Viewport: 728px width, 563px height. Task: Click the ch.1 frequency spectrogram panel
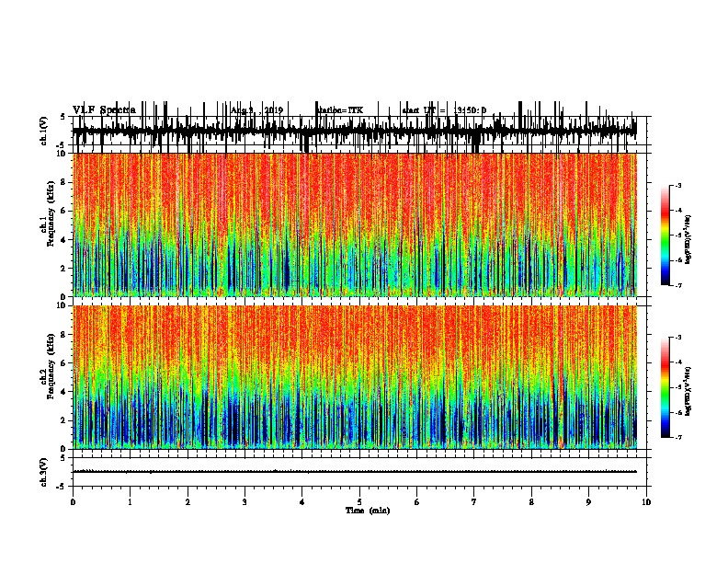tap(355, 224)
